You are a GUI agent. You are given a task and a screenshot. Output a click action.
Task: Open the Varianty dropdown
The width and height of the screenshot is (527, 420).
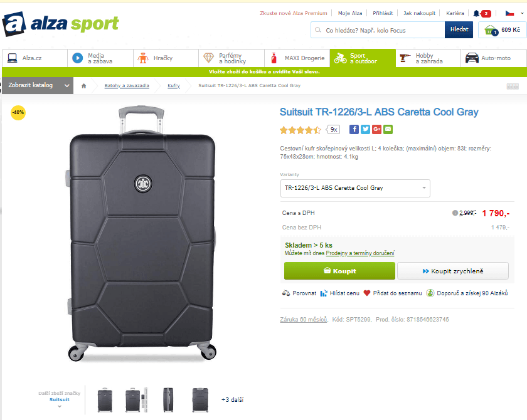click(355, 188)
